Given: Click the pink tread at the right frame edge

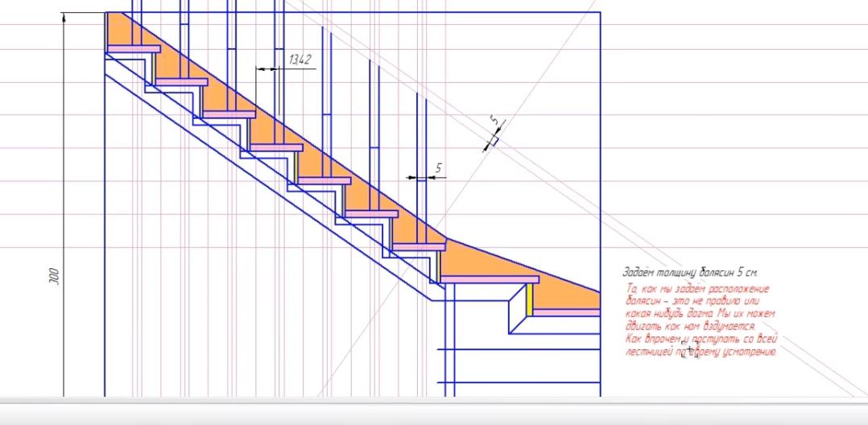Looking at the screenshot, I should (568, 312).
